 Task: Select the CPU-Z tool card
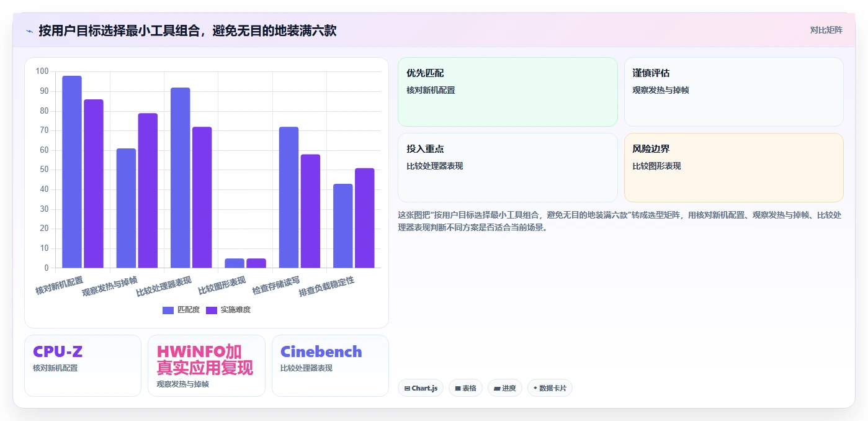[83, 366]
